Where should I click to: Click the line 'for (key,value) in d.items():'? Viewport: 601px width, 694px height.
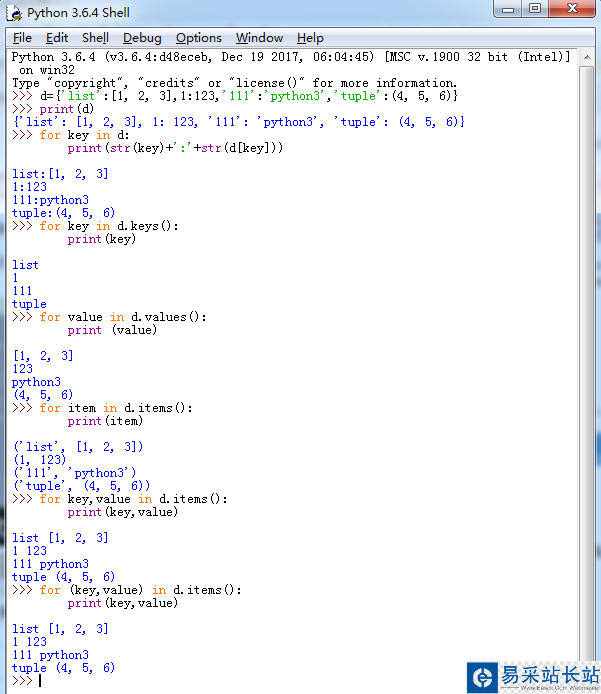pyautogui.click(x=140, y=590)
